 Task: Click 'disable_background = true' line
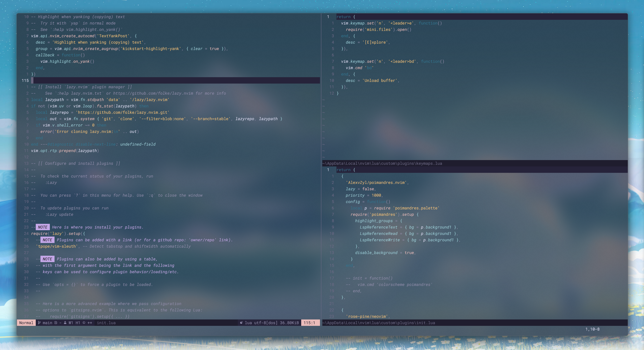tap(385, 253)
